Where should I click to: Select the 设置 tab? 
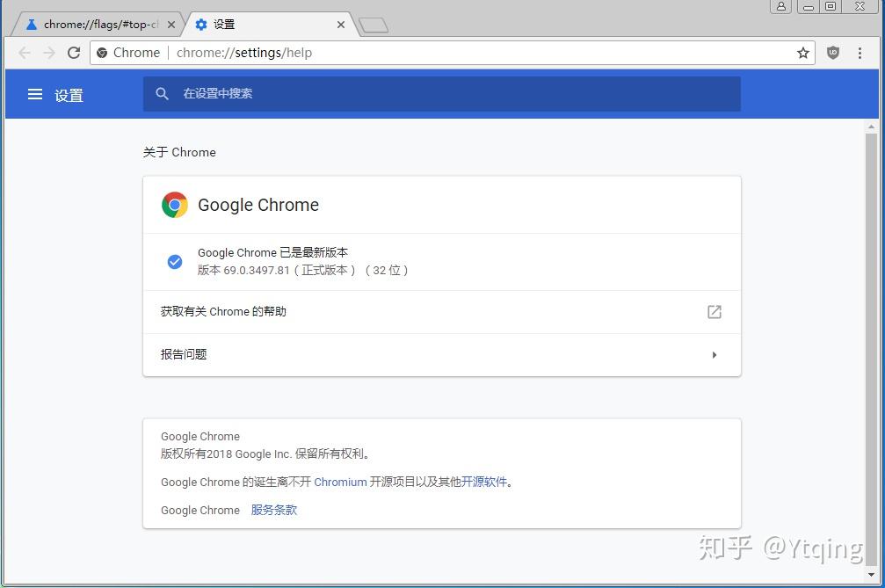pyautogui.click(x=271, y=25)
